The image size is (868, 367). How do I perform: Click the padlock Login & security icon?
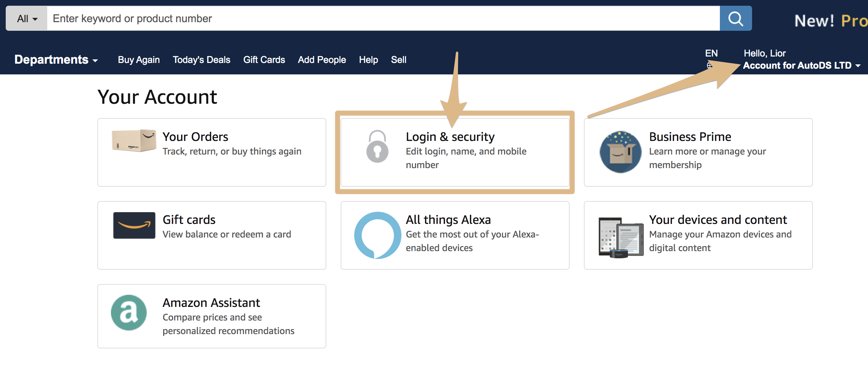(x=377, y=146)
